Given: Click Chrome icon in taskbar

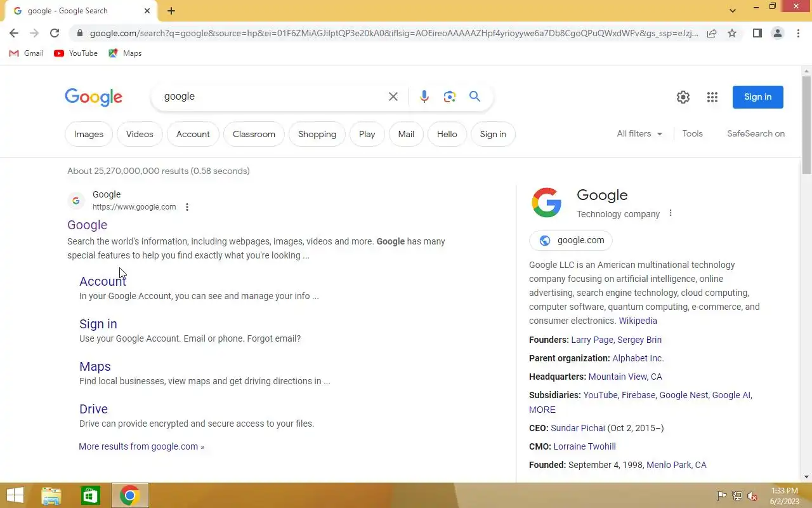Looking at the screenshot, I should (130, 495).
